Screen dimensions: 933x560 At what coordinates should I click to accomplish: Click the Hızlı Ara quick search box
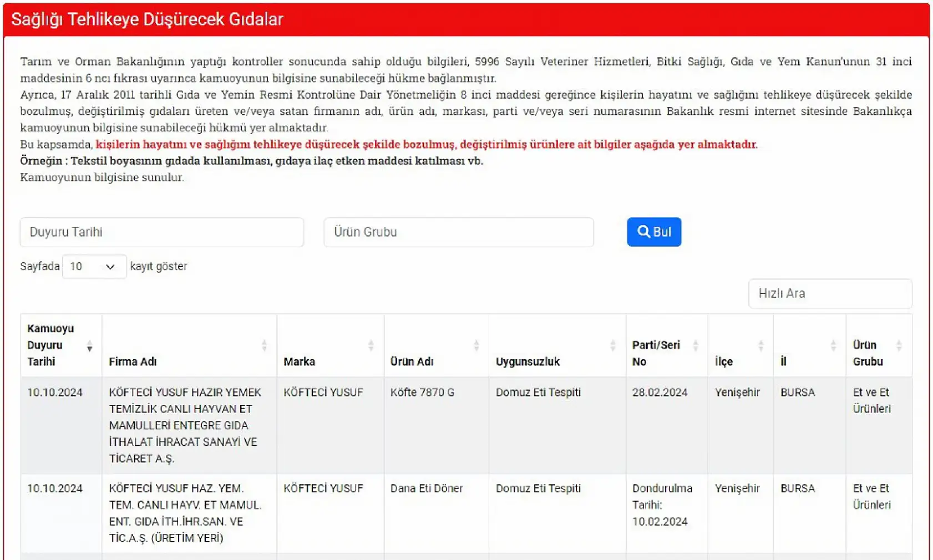(x=829, y=293)
